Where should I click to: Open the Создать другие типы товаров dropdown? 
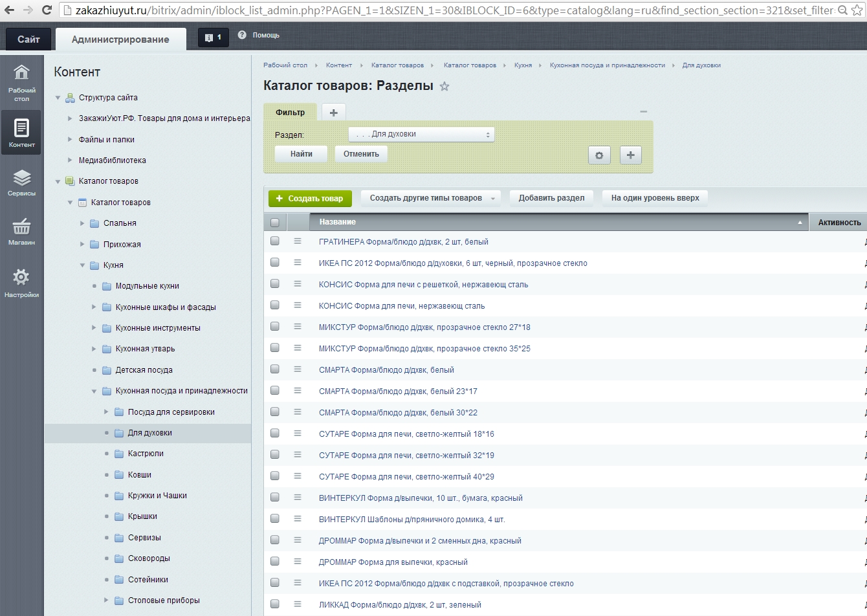(430, 198)
